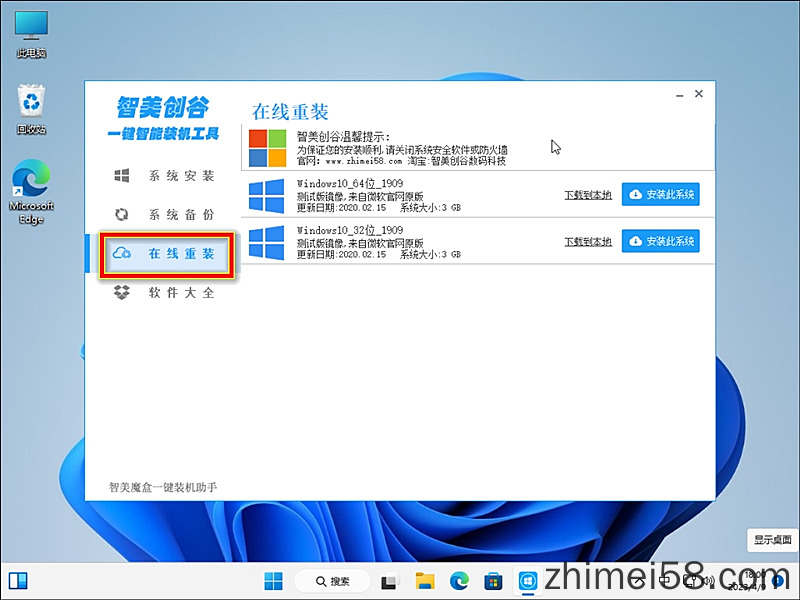Click 智美魔盒一键装机助手 footer text
This screenshot has width=800, height=600.
(163, 487)
